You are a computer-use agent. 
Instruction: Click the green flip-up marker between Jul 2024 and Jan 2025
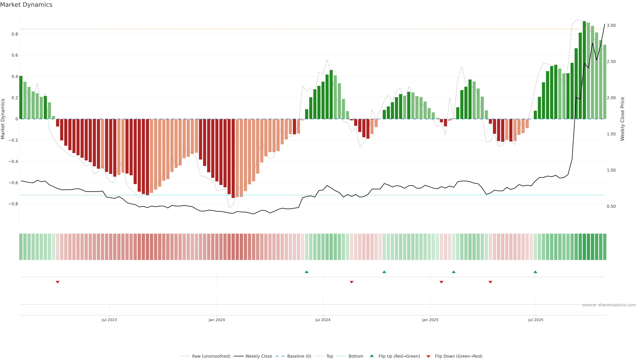[384, 272]
